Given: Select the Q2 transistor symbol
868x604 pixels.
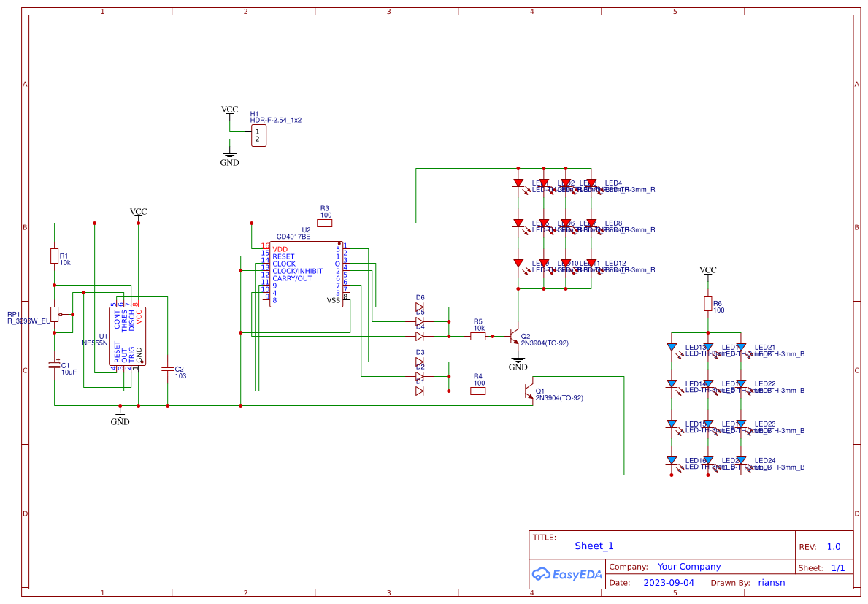Looking at the screenshot, I should pyautogui.click(x=514, y=336).
